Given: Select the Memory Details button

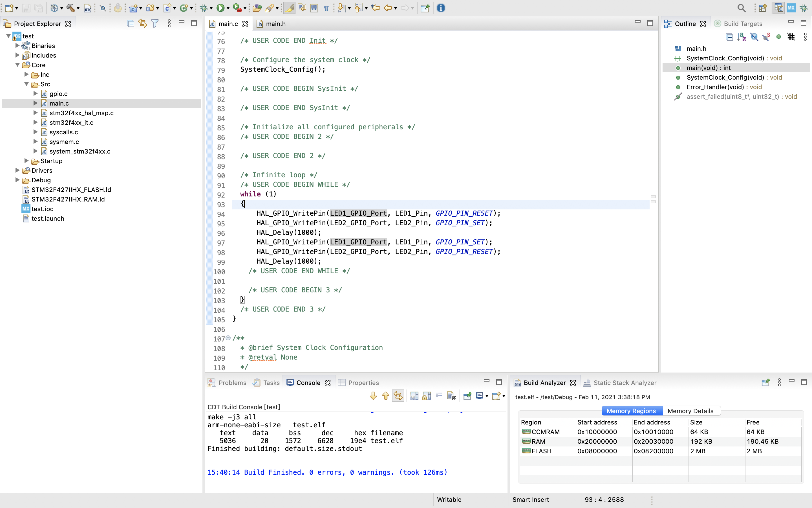Looking at the screenshot, I should (x=691, y=411).
